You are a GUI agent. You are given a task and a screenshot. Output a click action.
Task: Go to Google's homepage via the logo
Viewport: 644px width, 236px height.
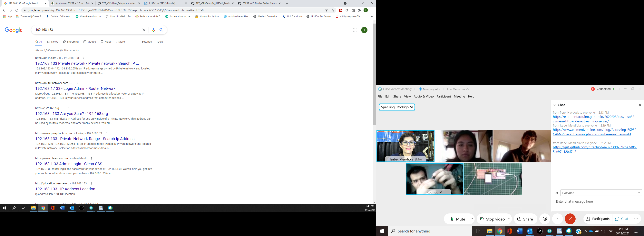[14, 30]
